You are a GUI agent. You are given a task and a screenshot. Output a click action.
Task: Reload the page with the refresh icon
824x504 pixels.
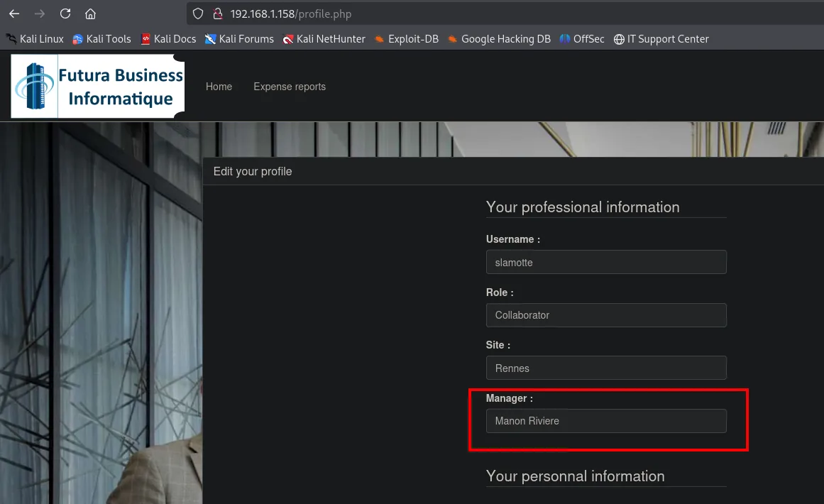(65, 13)
